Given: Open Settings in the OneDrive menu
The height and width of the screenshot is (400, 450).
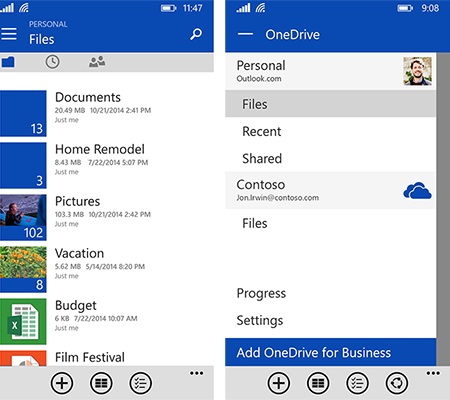Looking at the screenshot, I should click(x=260, y=320).
